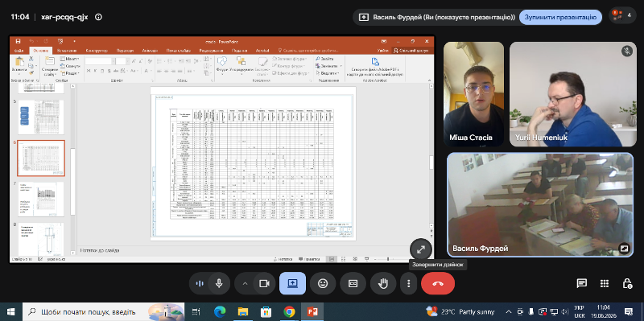Create a new slide with Створити слайд
Image resolution: width=644 pixels, height=321 pixels.
coord(49,66)
